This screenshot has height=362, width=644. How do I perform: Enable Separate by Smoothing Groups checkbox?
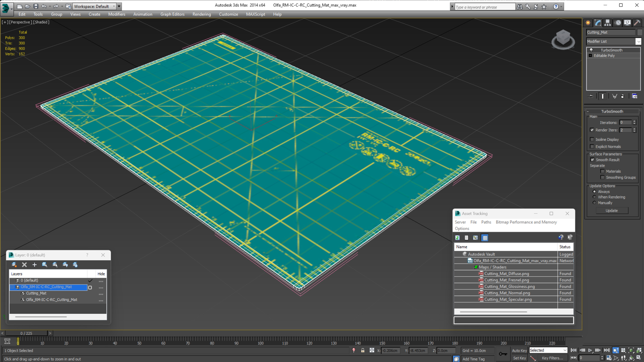pos(602,177)
